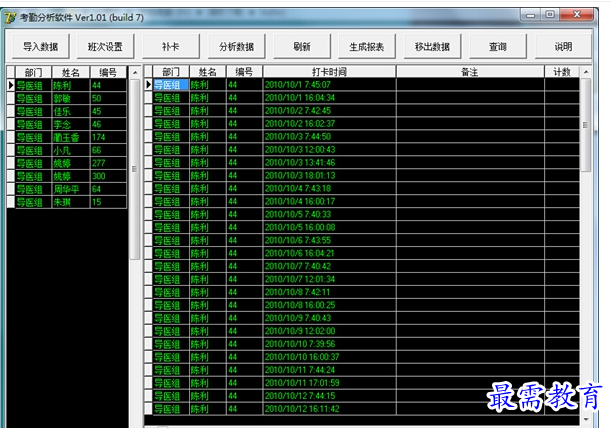The image size is (611, 428).
Task: Click punch time 2010/10/5 7:40:33
Action: [298, 214]
